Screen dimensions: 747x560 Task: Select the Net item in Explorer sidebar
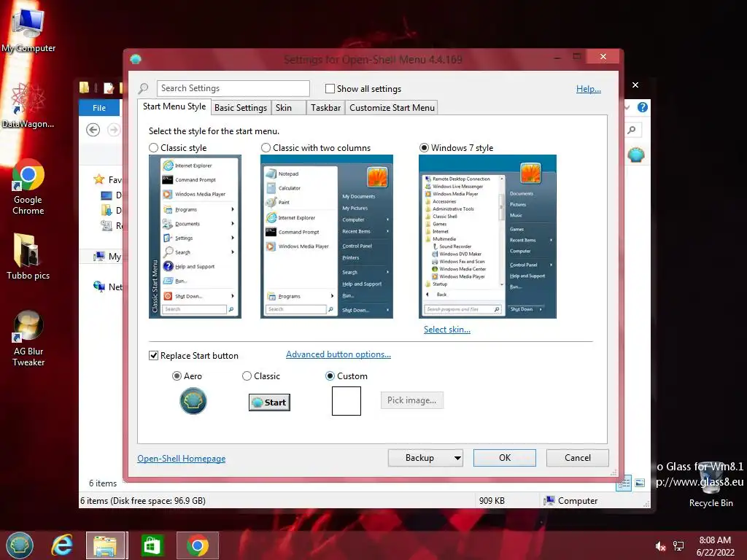pos(108,287)
